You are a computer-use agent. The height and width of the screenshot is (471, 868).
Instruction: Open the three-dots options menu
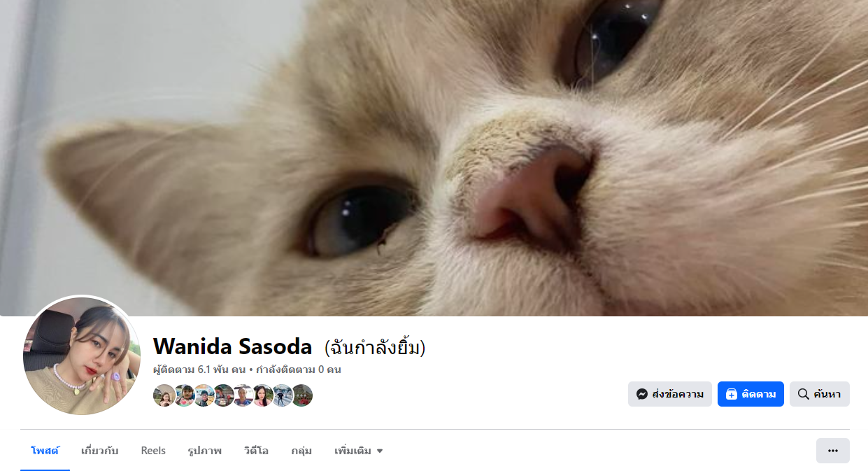point(832,451)
